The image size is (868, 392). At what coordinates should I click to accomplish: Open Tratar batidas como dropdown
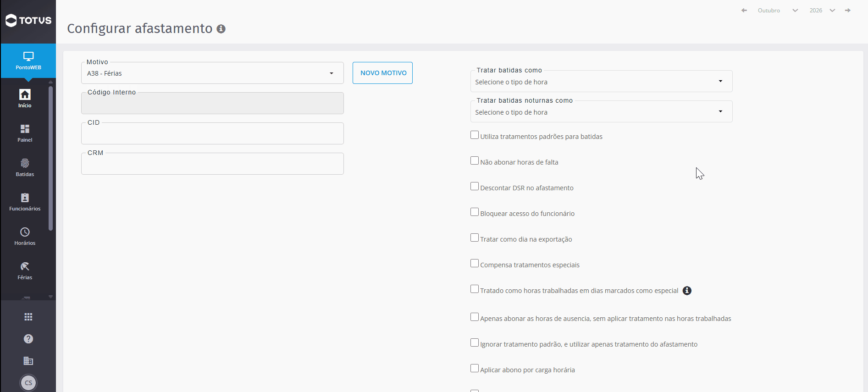click(x=601, y=82)
